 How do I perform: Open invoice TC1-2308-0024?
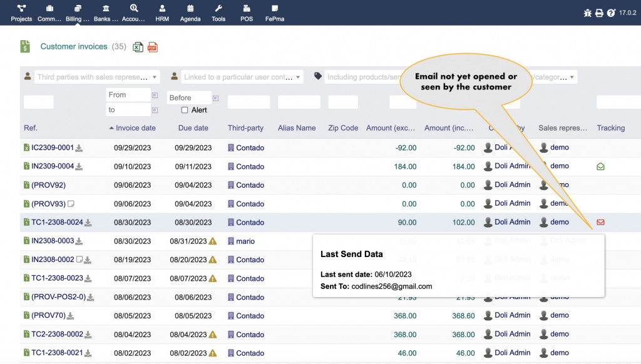pyautogui.click(x=57, y=222)
